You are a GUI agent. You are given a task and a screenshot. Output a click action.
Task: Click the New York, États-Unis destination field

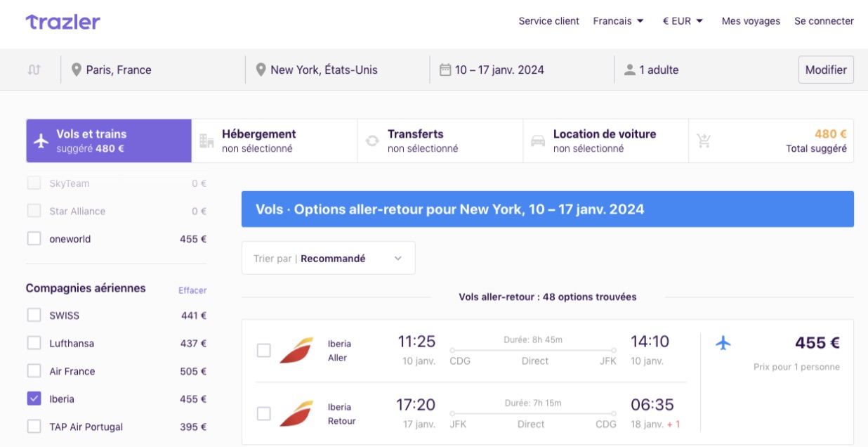point(337,70)
